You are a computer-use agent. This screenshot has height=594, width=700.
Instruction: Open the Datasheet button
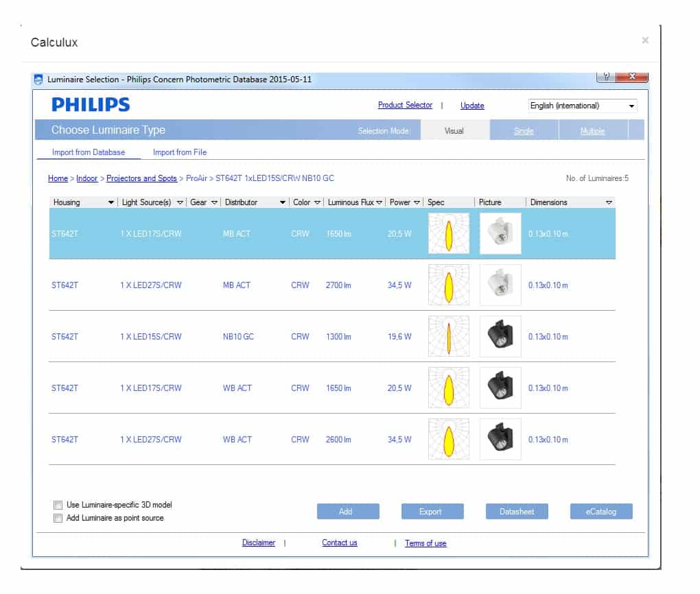coord(517,511)
